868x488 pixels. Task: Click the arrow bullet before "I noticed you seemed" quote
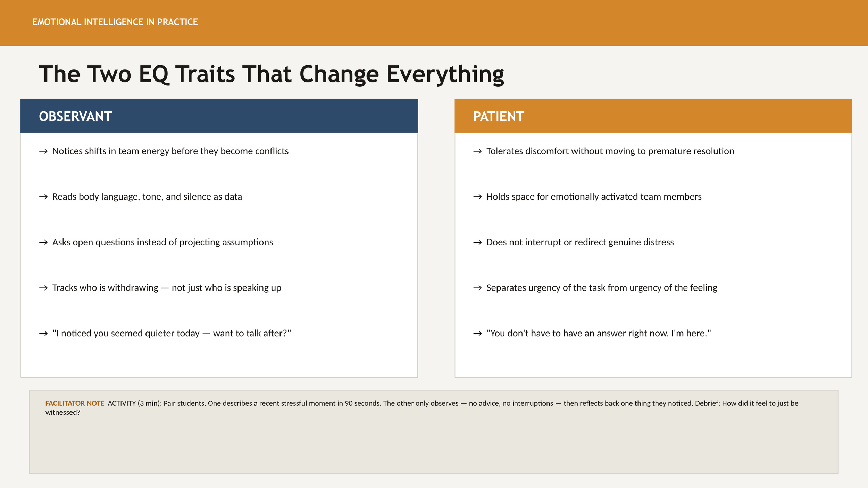[43, 334]
